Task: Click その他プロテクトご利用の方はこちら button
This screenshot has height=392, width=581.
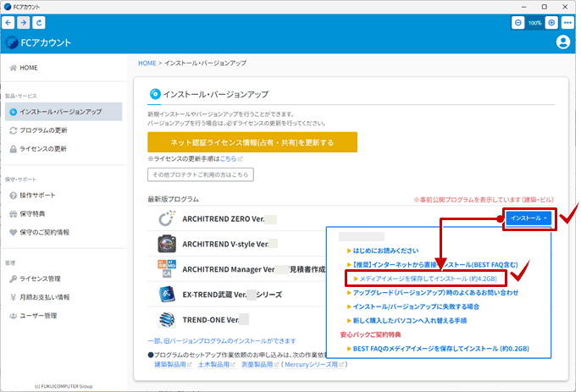Action: (x=201, y=174)
